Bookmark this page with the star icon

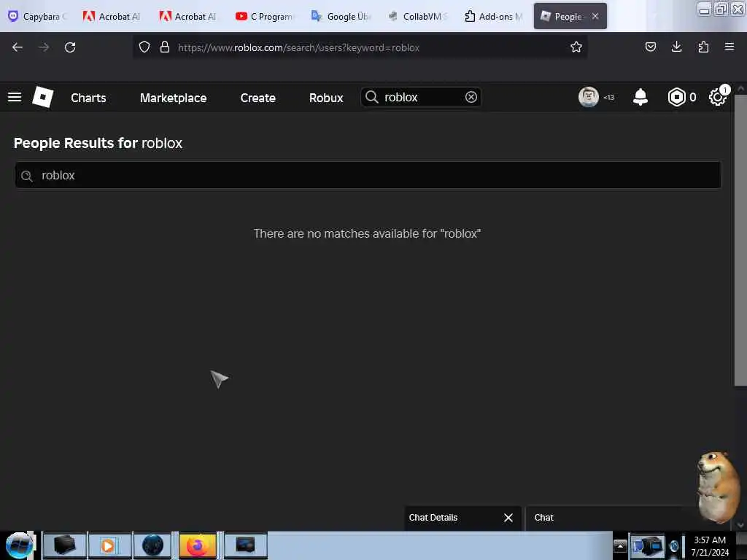[x=576, y=47]
